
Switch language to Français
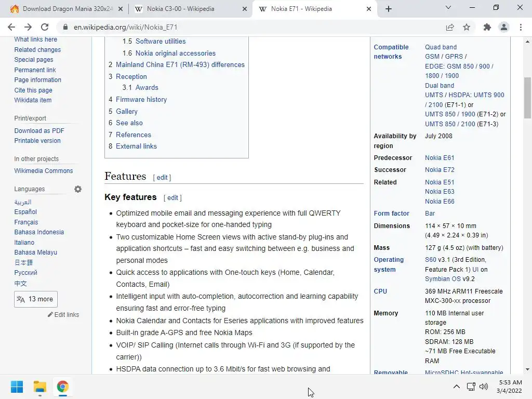[x=26, y=222]
